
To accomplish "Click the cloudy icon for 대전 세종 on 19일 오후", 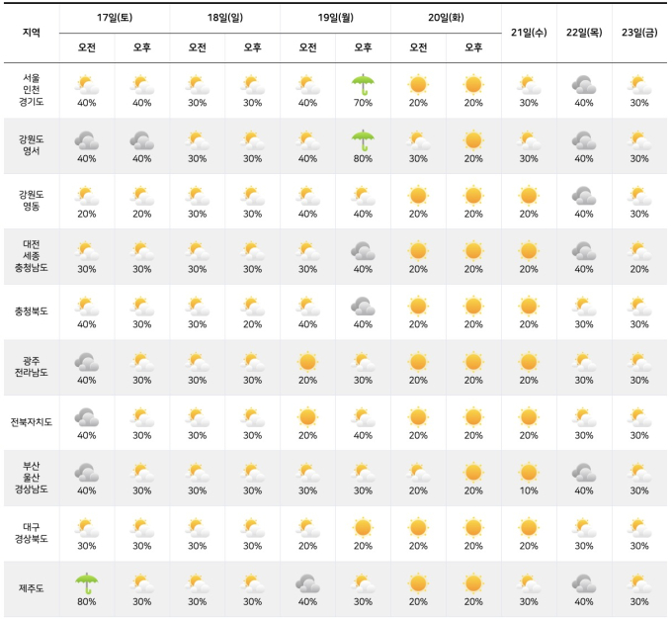I will pyautogui.click(x=363, y=251).
